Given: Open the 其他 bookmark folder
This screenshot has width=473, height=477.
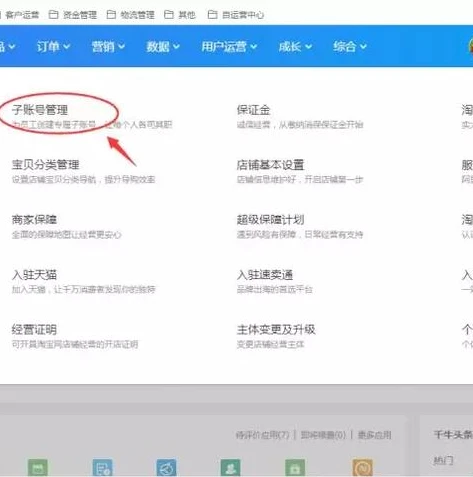Looking at the screenshot, I should coord(180,15).
